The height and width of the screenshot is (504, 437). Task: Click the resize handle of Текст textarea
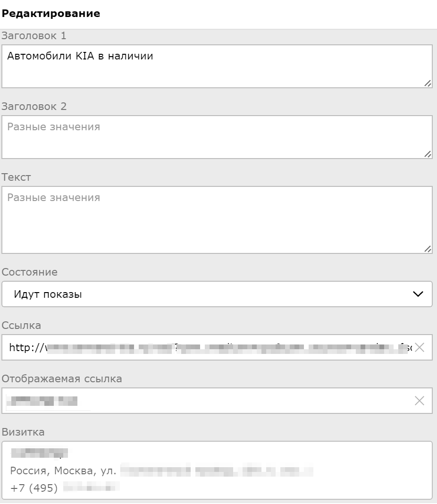pos(428,249)
